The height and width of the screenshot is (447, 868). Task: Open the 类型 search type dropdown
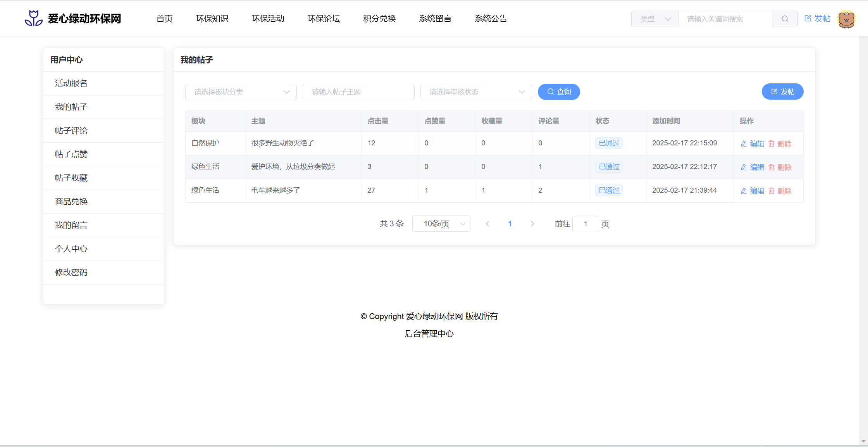655,19
